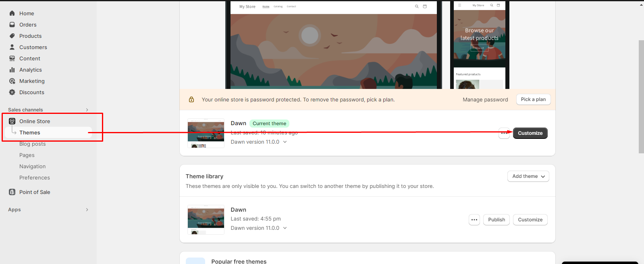Click Catalog link in desktop preview header
This screenshot has width=644, height=264.
point(278,6)
